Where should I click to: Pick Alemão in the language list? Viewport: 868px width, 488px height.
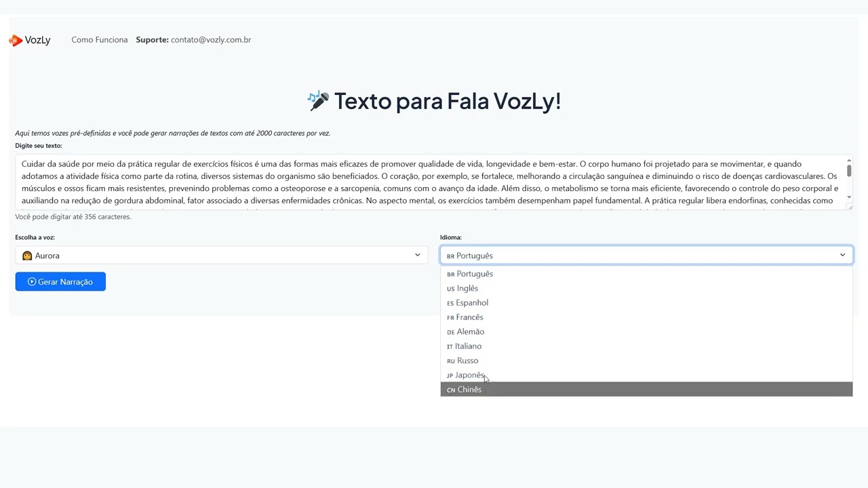point(646,331)
